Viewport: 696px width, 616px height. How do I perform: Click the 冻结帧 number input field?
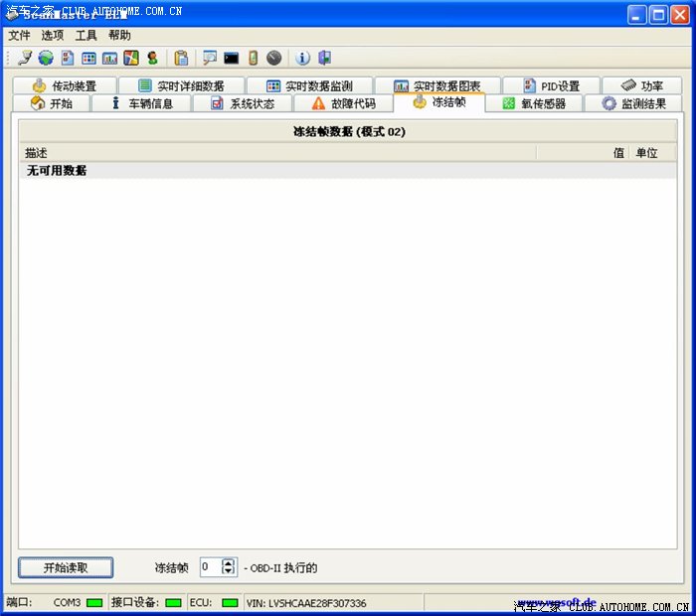(x=209, y=567)
